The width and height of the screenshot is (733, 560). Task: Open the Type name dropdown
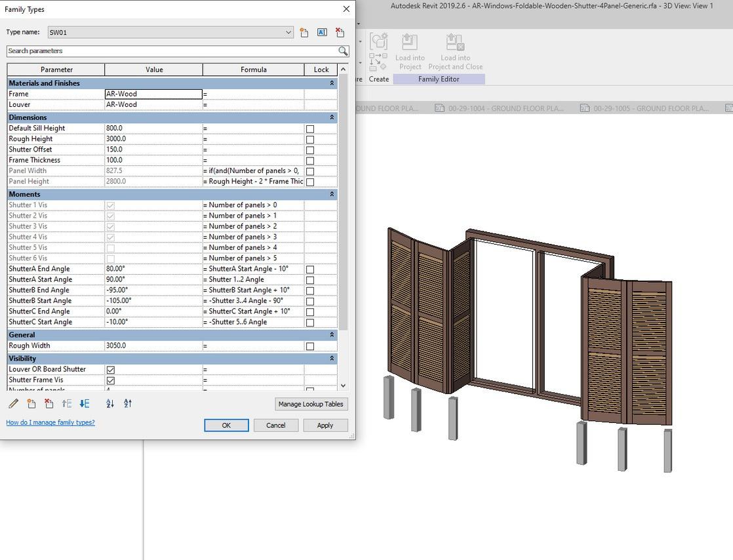point(288,32)
